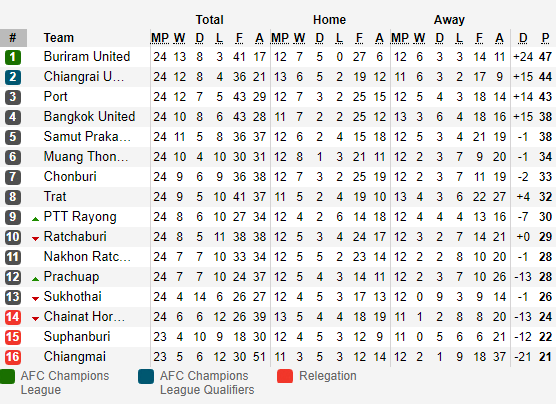Sort by the Team column header
556x404 pixels.
pos(59,38)
